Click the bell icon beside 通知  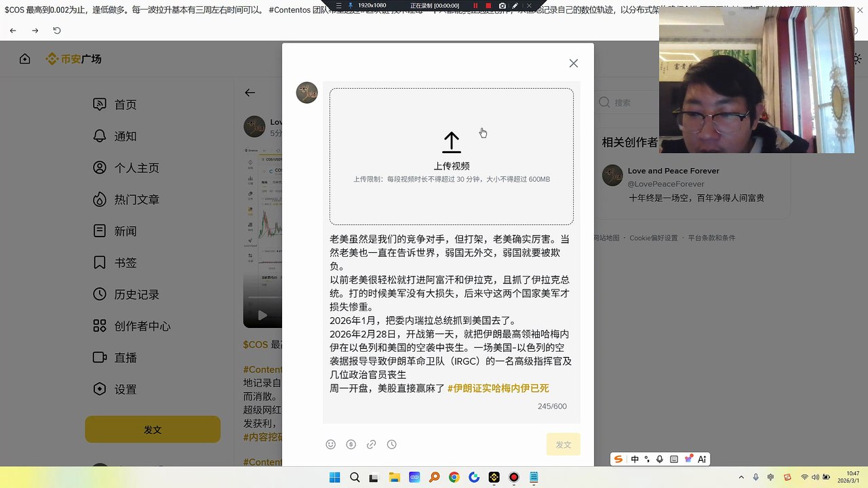(x=100, y=136)
